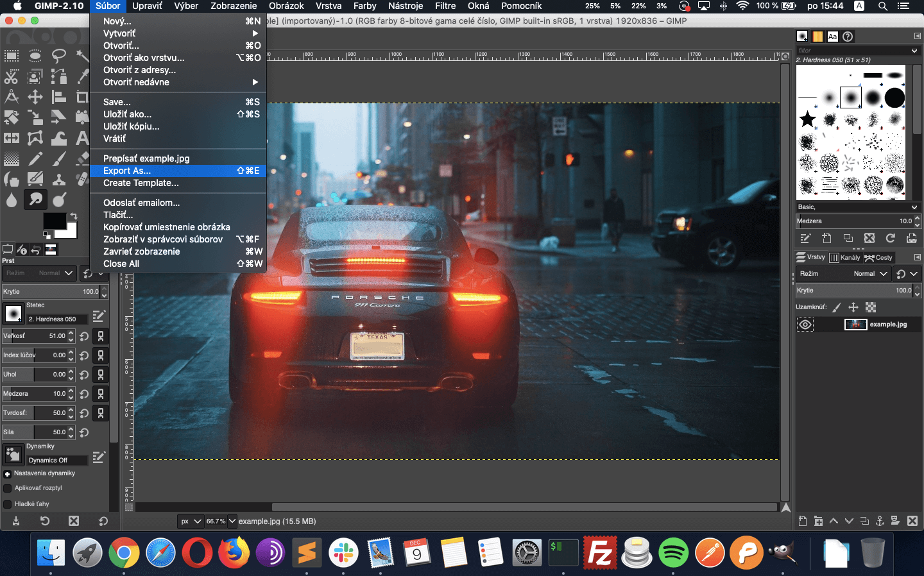Image resolution: width=924 pixels, height=576 pixels.
Task: Select the Cage Transform tool
Action: (x=35, y=138)
